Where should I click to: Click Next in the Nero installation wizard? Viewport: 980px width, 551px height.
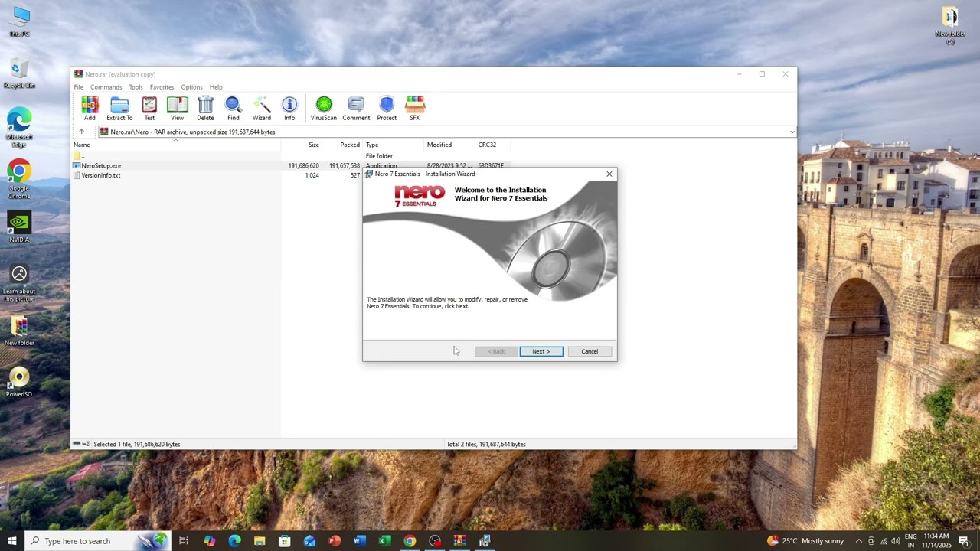pos(541,351)
